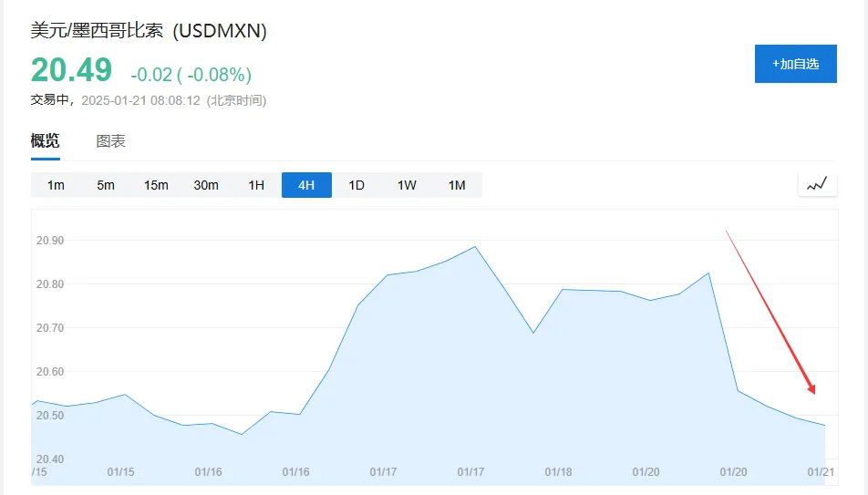Switch to 15m interval
This screenshot has width=868, height=495.
pos(156,185)
